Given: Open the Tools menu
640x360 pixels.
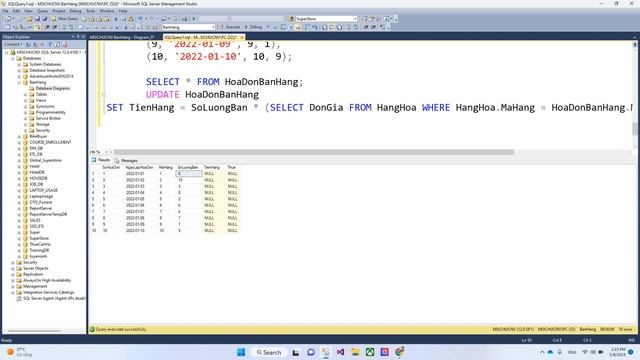Looking at the screenshot, I should coord(91,11).
